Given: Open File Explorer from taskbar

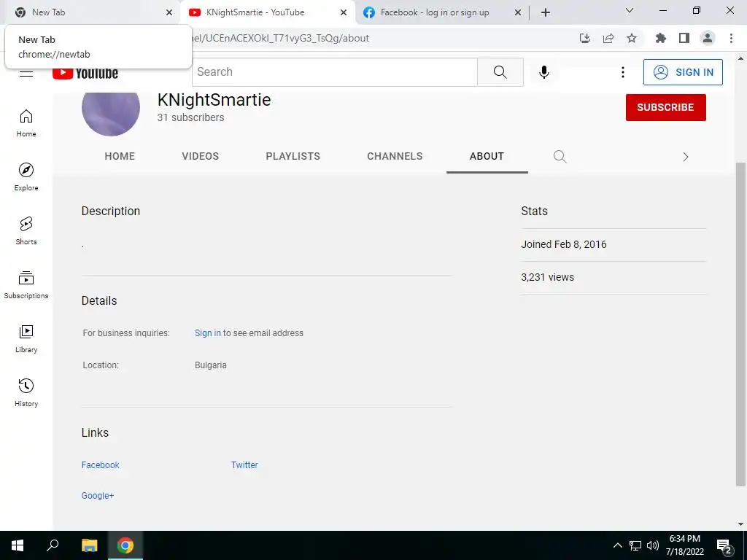Looking at the screenshot, I should [x=89, y=545].
